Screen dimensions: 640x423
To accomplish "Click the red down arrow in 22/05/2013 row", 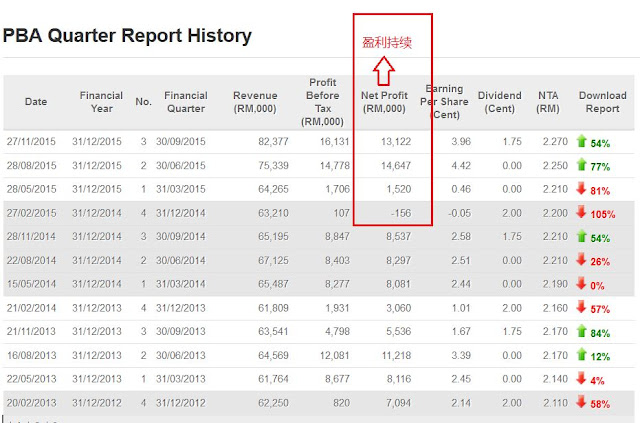I will coord(581,378).
